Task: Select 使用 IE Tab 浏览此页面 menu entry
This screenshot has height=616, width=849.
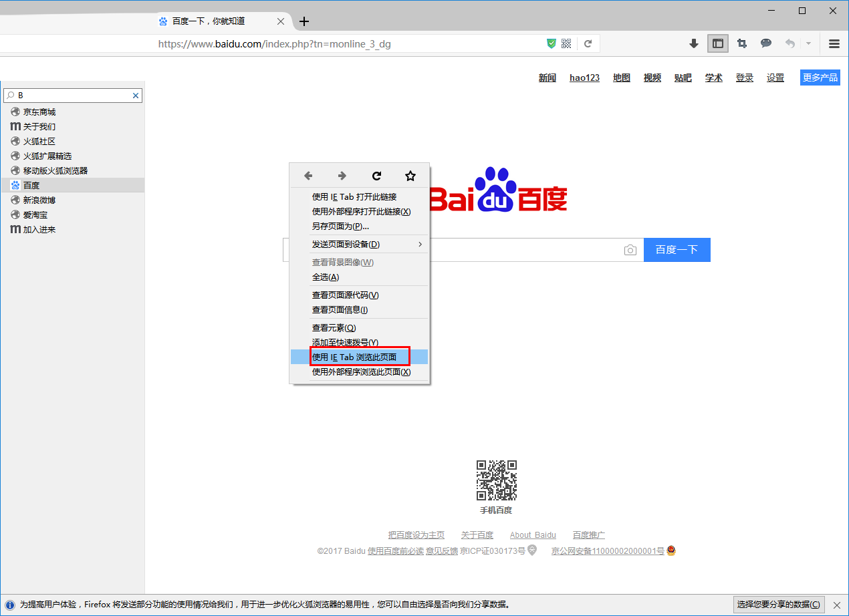Action: coord(360,357)
